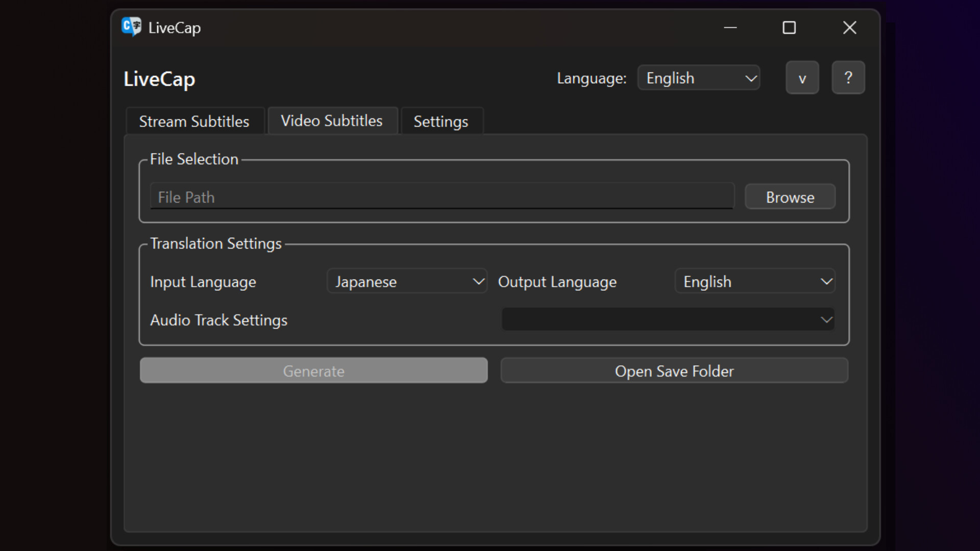
Task: Click the 'v' version button
Action: 802,78
